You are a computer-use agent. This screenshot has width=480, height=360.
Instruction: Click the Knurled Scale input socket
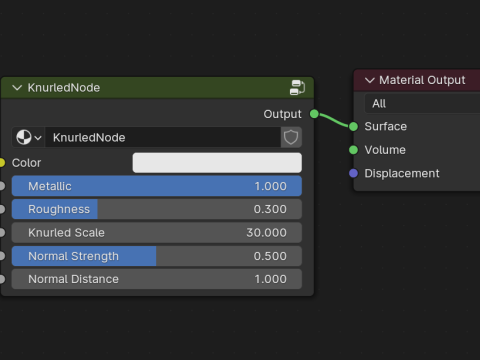[2, 233]
